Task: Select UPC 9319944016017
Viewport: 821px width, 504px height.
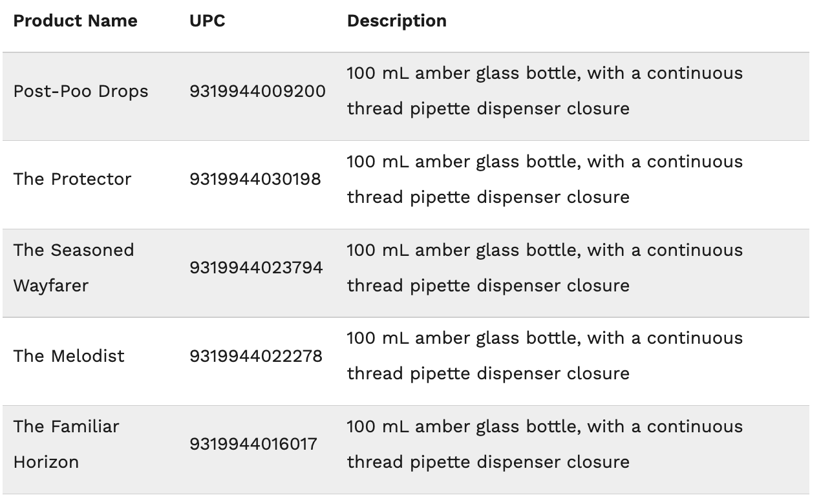Action: (253, 444)
